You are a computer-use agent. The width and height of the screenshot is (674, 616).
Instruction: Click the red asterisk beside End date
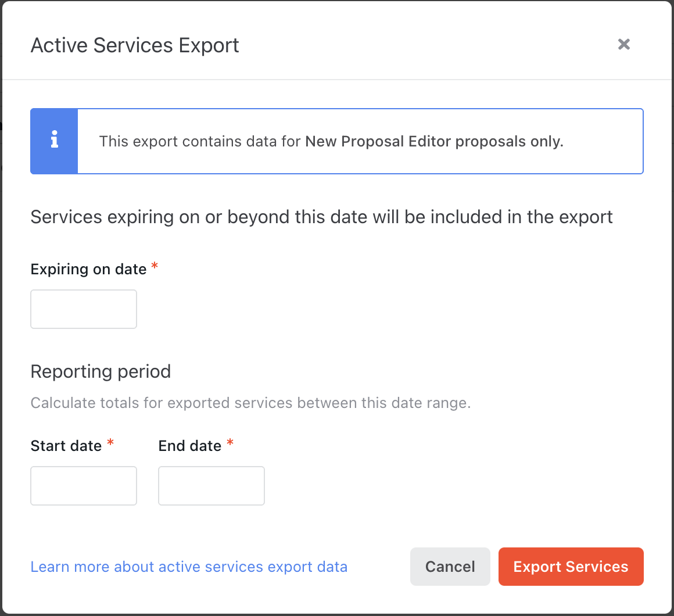coord(230,442)
